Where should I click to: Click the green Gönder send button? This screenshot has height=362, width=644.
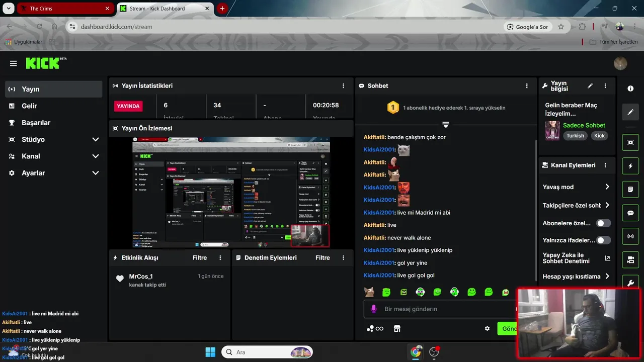[x=508, y=329]
